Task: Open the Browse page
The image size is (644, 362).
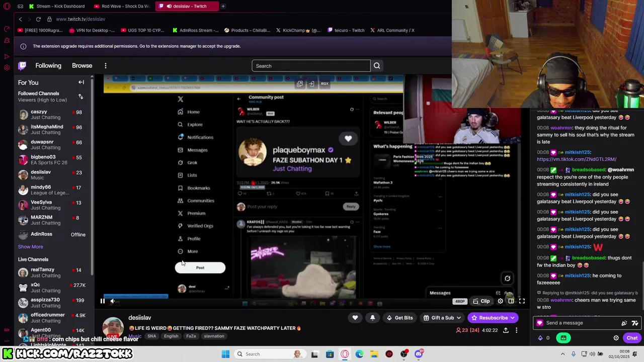Action: tap(82, 66)
